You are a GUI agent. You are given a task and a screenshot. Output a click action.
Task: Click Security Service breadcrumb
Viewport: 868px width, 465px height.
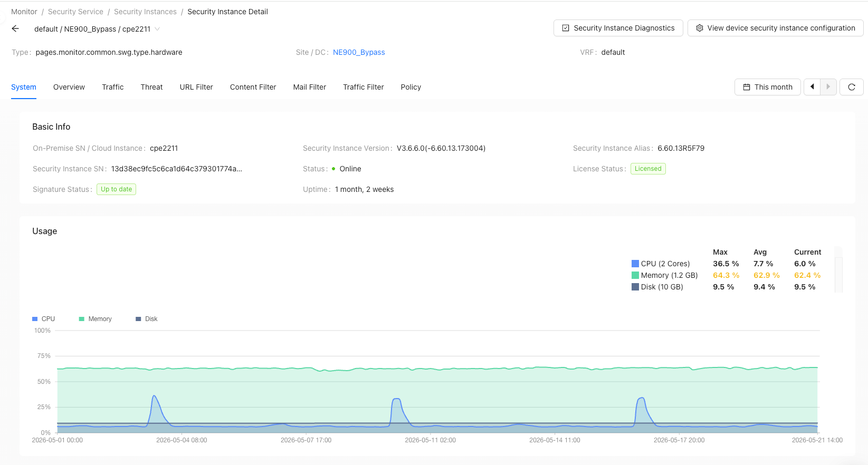click(x=75, y=12)
